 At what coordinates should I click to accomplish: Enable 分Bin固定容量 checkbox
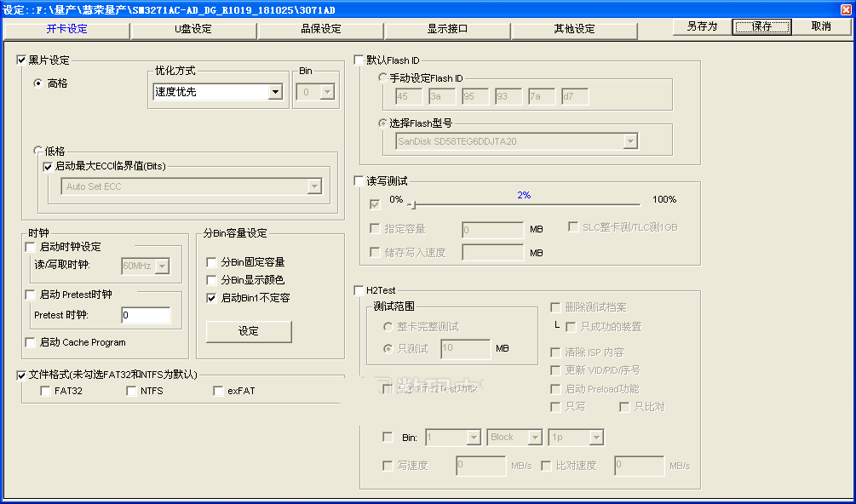(x=212, y=262)
